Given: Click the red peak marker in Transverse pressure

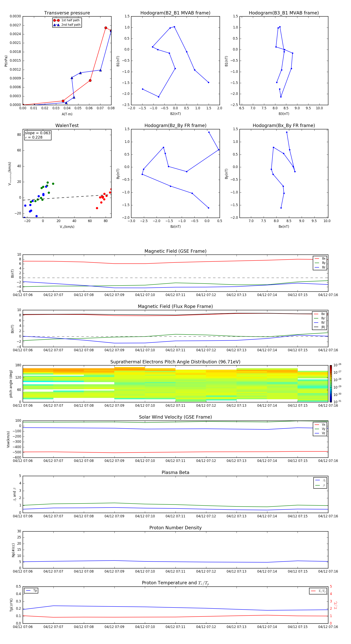Looking at the screenshot, I should point(106,28).
